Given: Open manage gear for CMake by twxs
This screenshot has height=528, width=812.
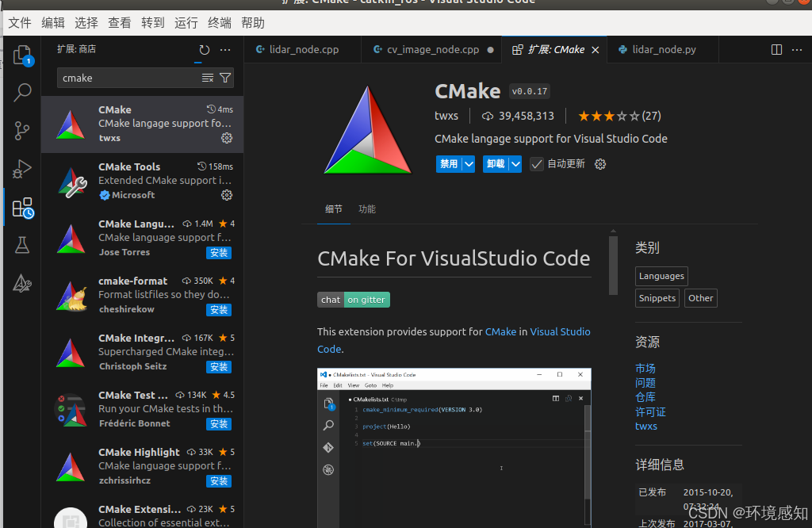Looking at the screenshot, I should tap(227, 138).
